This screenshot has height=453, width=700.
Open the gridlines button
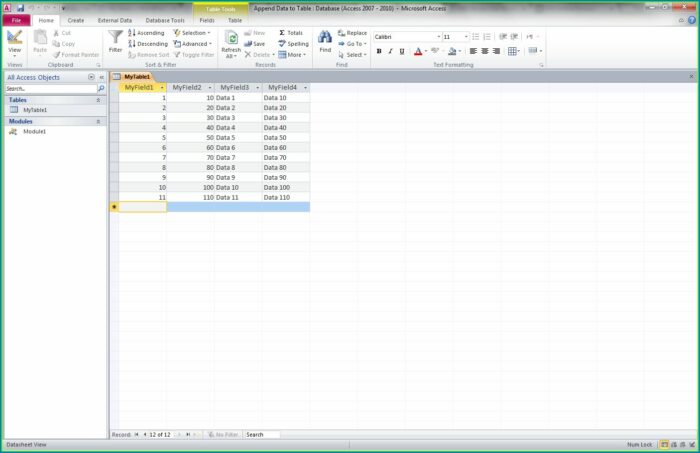tap(513, 51)
